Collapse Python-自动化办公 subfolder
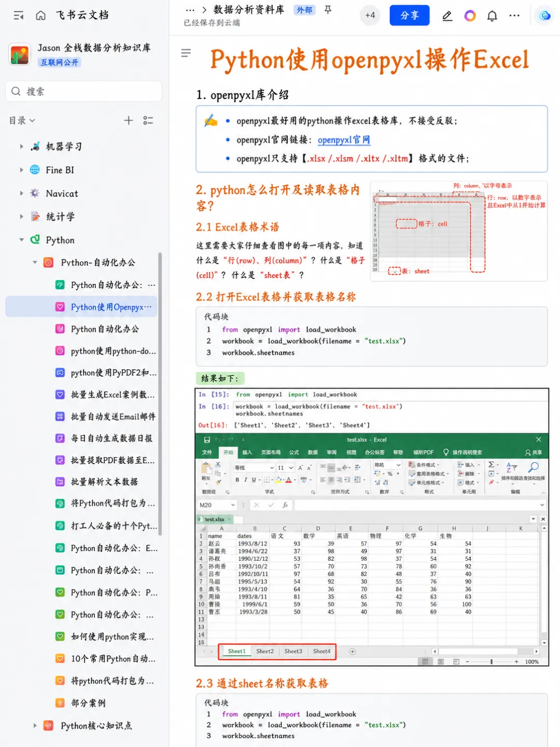 35,262
